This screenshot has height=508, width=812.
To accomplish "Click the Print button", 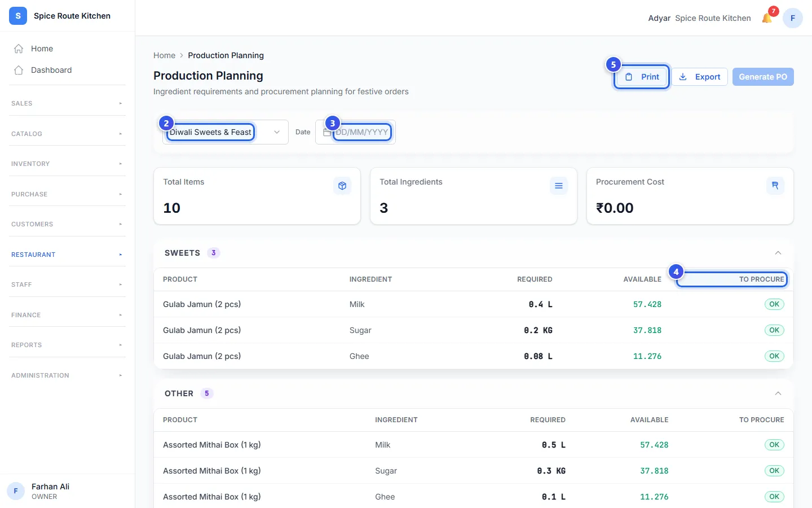I will coord(642,77).
